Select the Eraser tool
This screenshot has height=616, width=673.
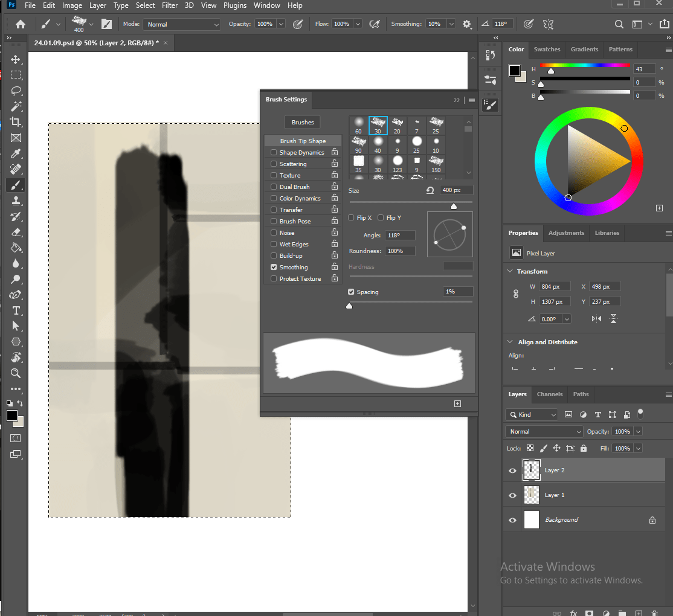tap(16, 232)
